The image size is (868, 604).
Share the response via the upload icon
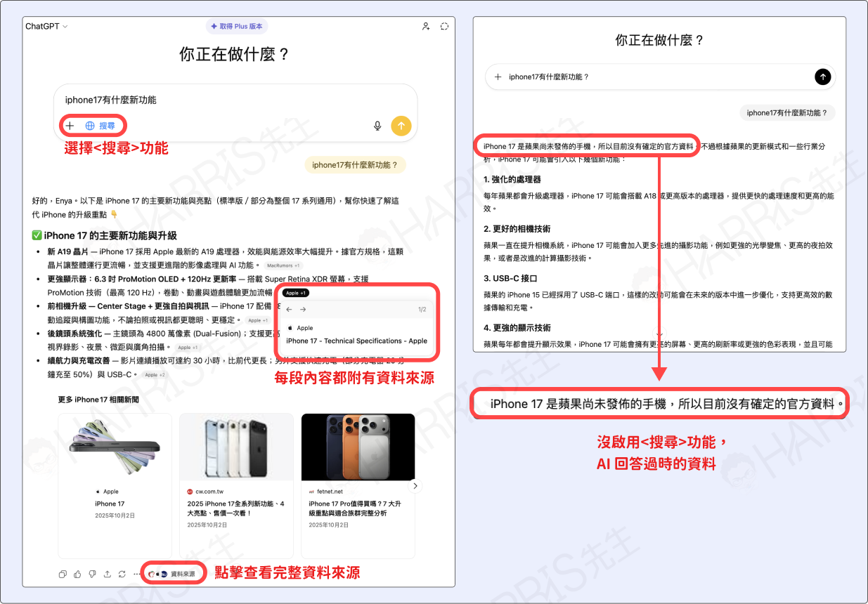click(x=107, y=574)
